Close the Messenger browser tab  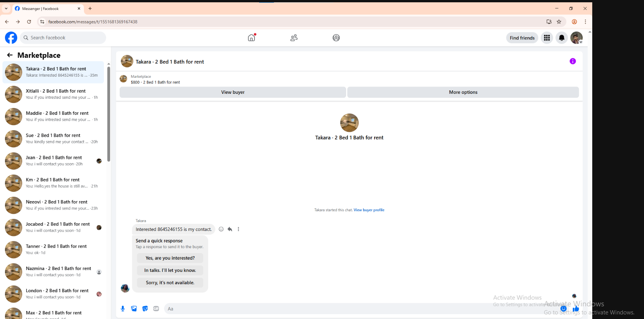[79, 8]
